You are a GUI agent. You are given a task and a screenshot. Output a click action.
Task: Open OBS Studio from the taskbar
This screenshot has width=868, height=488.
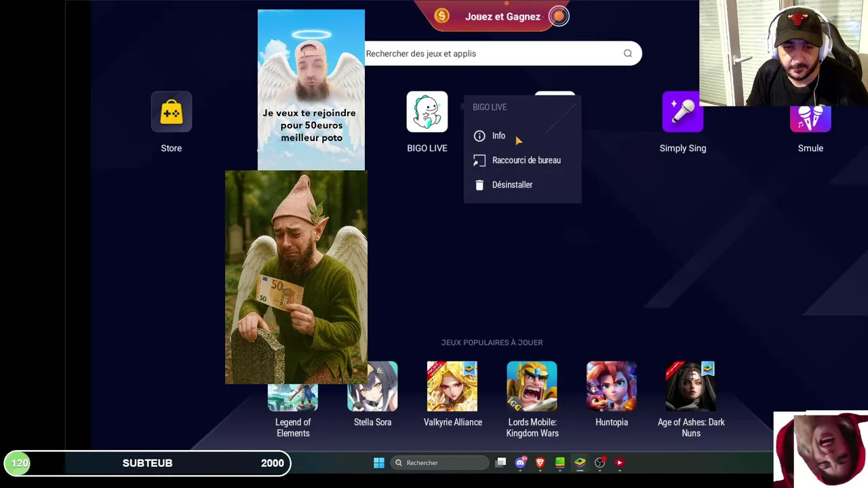600,463
